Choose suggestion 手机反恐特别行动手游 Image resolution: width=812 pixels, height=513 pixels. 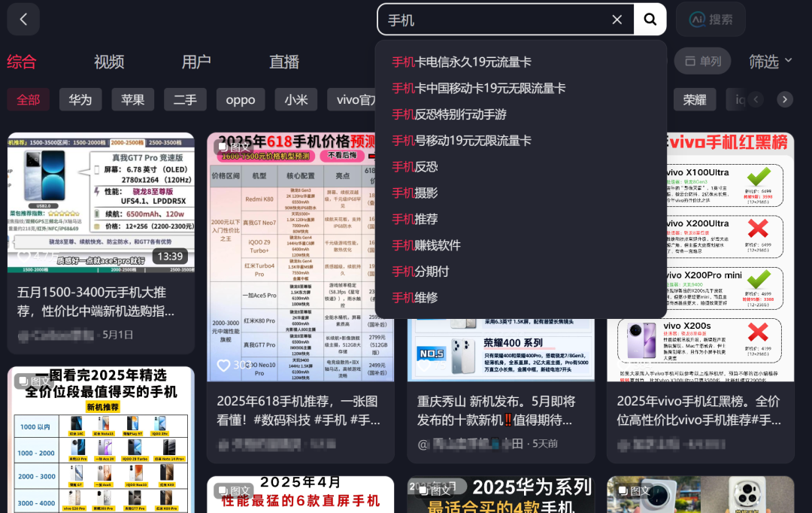tap(520, 114)
